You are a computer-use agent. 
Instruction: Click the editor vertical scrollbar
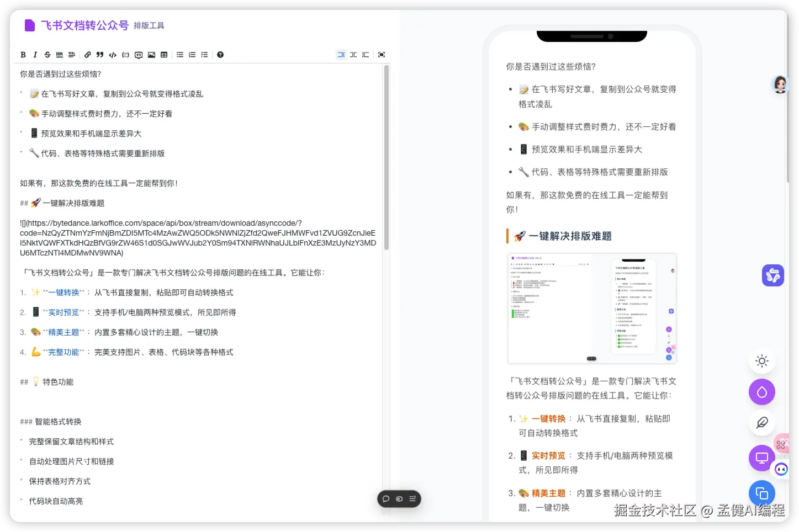[387, 157]
